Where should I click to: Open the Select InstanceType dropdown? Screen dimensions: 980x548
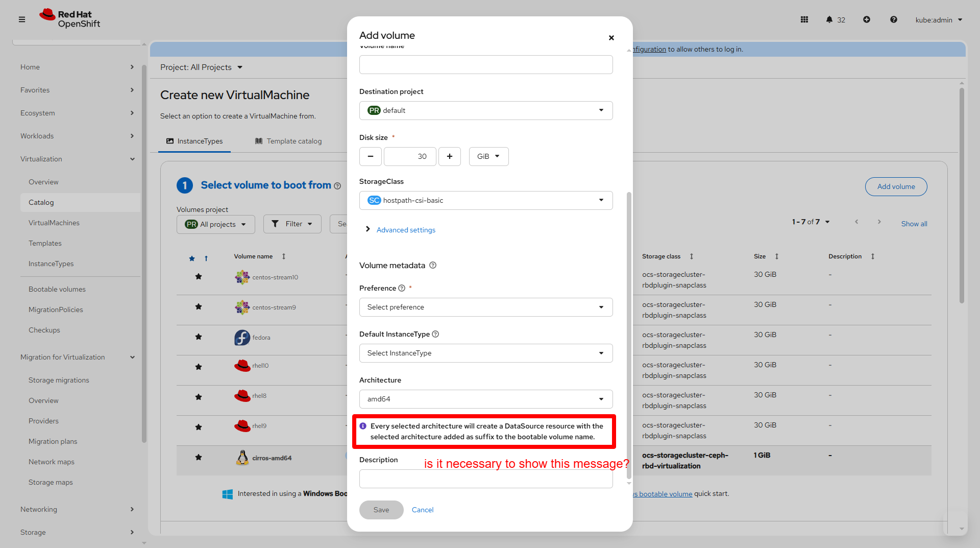point(486,353)
